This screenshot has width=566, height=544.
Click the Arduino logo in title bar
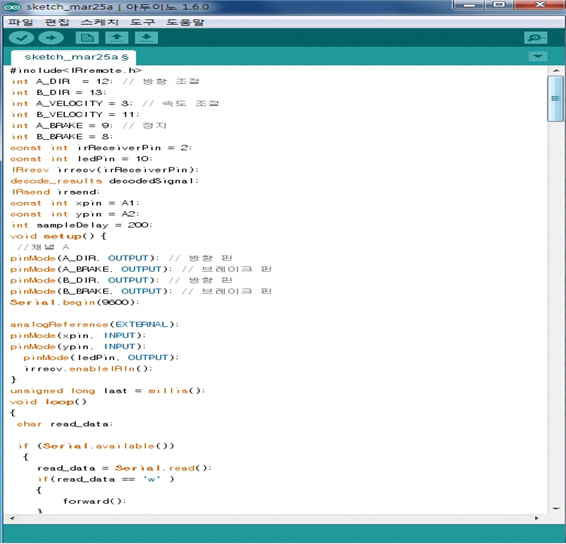[12, 7]
